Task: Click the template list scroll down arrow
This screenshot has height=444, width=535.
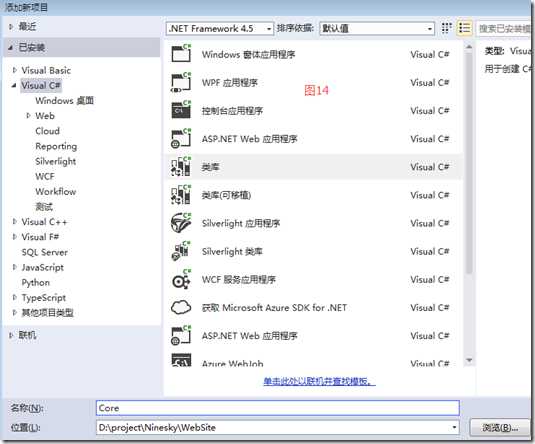Action: [469, 360]
